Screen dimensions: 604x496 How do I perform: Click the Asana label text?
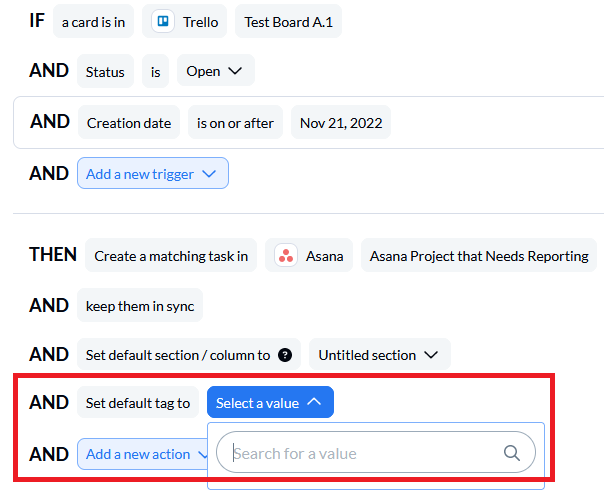(x=324, y=256)
